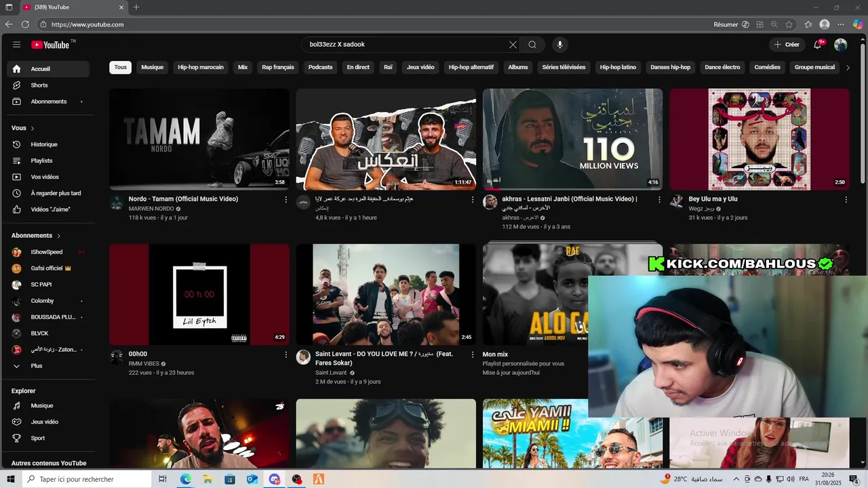Click the Créer button
Viewport: 868px width, 488px height.
pos(787,45)
